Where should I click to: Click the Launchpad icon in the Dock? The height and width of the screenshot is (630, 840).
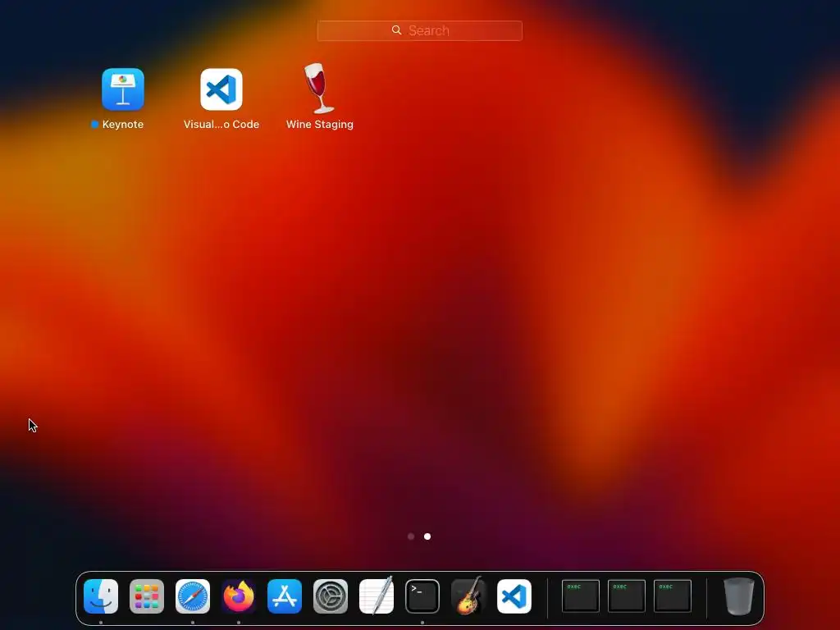(147, 596)
